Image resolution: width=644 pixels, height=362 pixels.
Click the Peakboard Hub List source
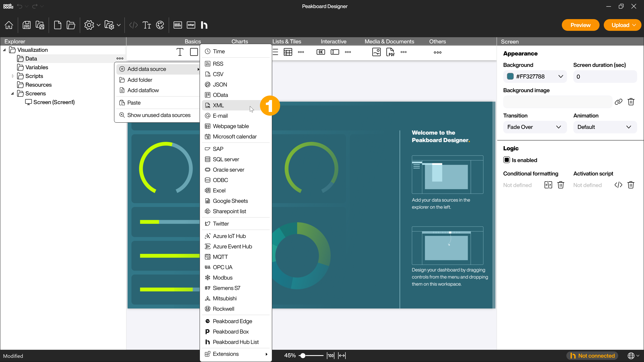click(236, 342)
